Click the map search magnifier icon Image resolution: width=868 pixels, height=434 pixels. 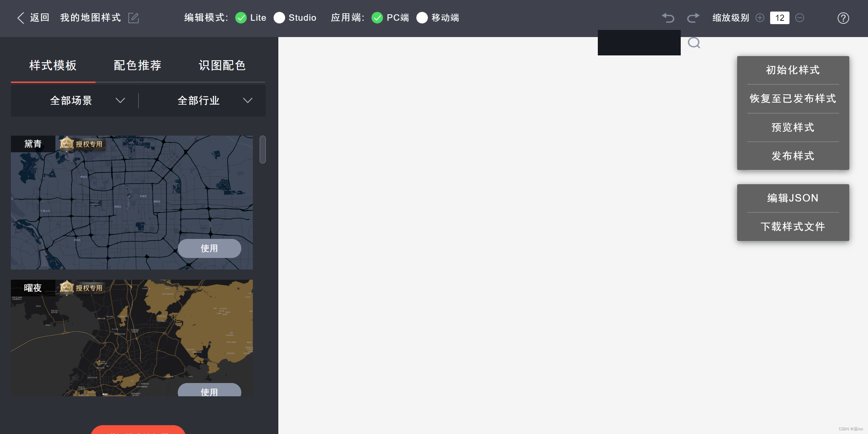[694, 43]
